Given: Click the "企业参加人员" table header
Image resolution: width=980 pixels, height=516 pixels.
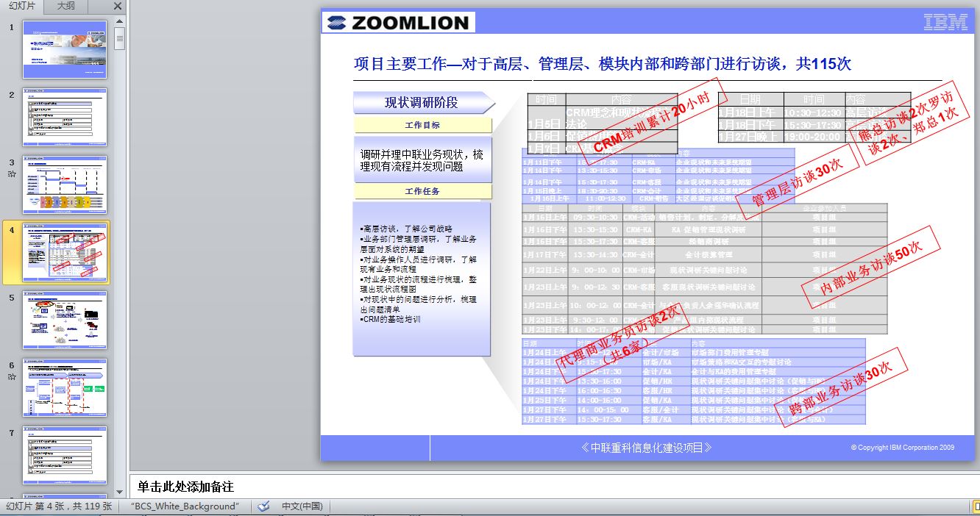Looking at the screenshot, I should pyautogui.click(x=824, y=208).
